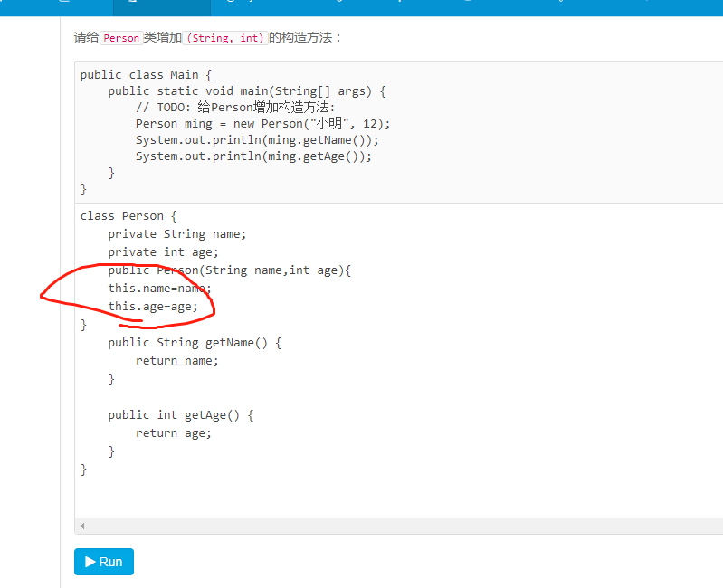723x588 pixels.
Task: Click the 'public static void main' line
Action: (x=247, y=91)
